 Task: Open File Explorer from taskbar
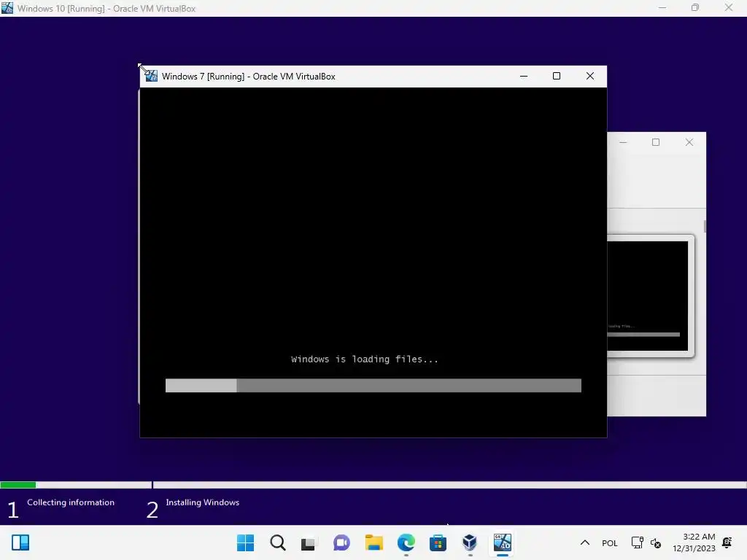(x=374, y=542)
